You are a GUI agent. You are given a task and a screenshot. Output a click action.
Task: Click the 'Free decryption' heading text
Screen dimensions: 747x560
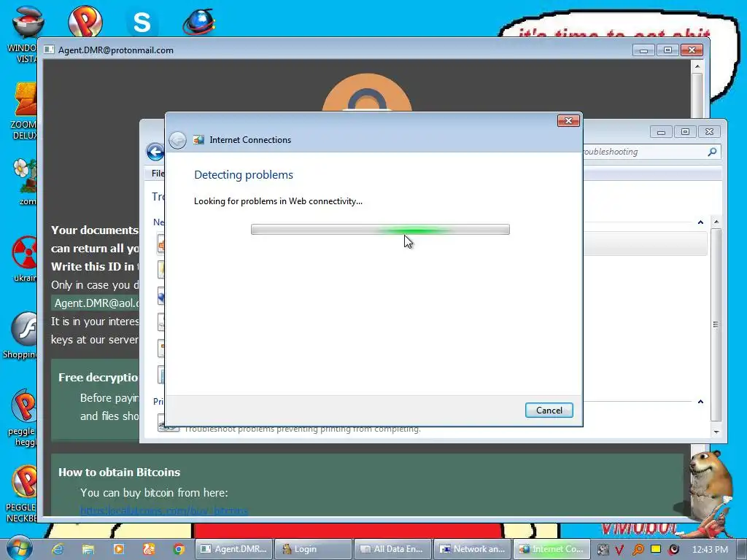(x=98, y=377)
